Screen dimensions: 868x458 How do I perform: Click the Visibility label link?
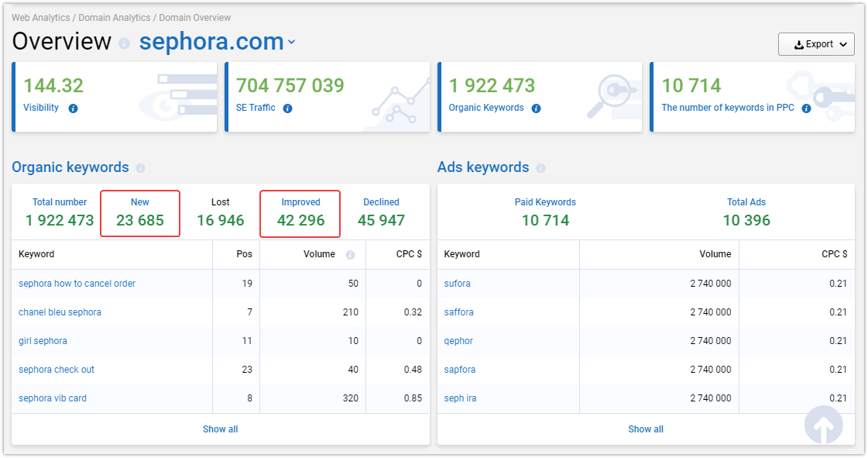click(x=41, y=108)
